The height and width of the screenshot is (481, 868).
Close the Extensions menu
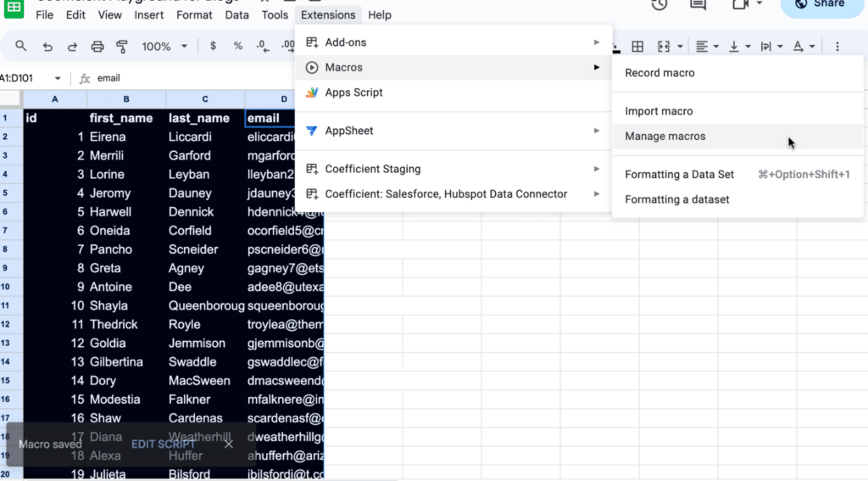pyautogui.click(x=328, y=15)
